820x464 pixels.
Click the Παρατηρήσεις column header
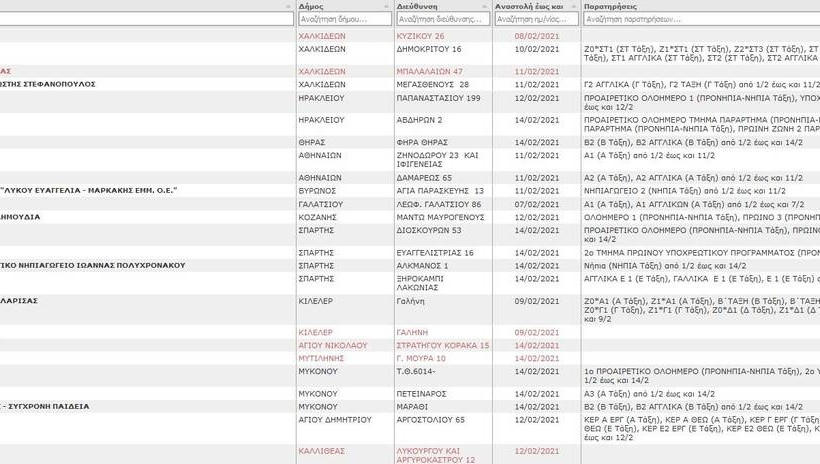620,6
